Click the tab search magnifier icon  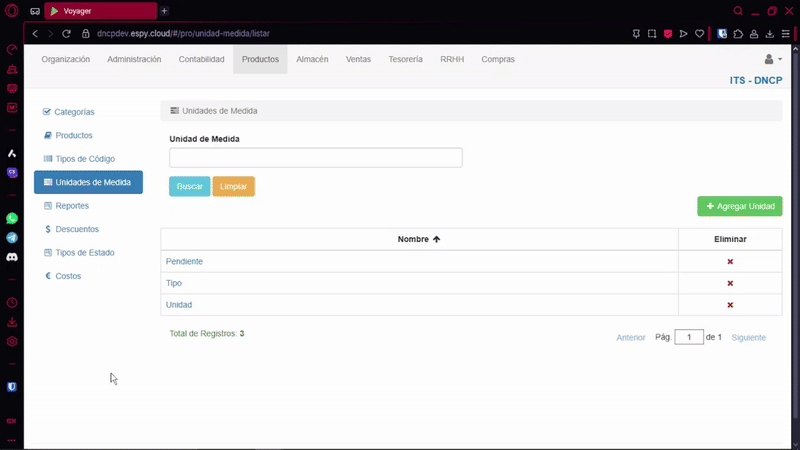(x=738, y=11)
